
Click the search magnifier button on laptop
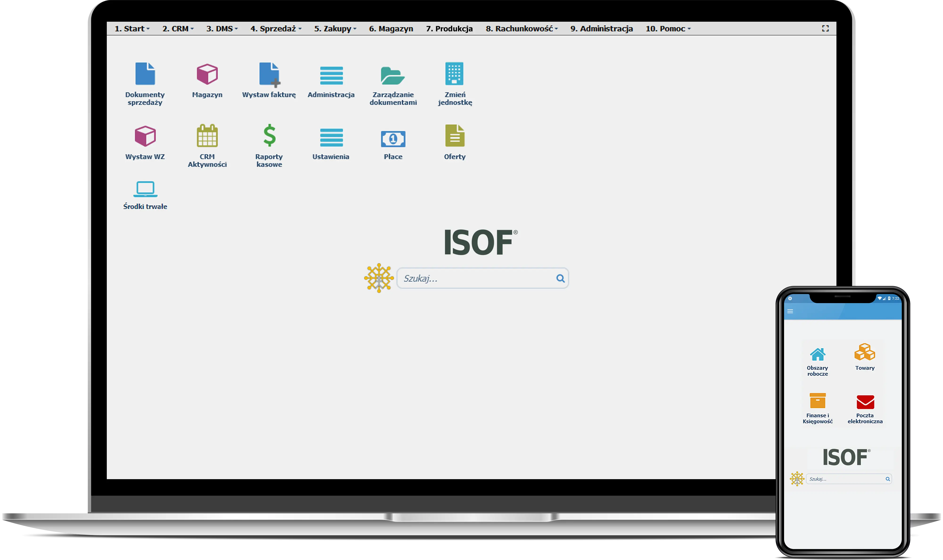point(560,279)
